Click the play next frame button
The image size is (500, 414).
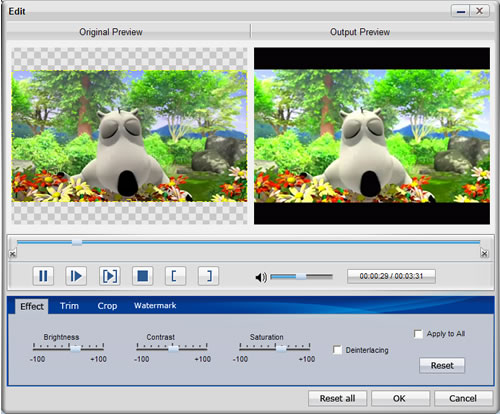(76, 276)
